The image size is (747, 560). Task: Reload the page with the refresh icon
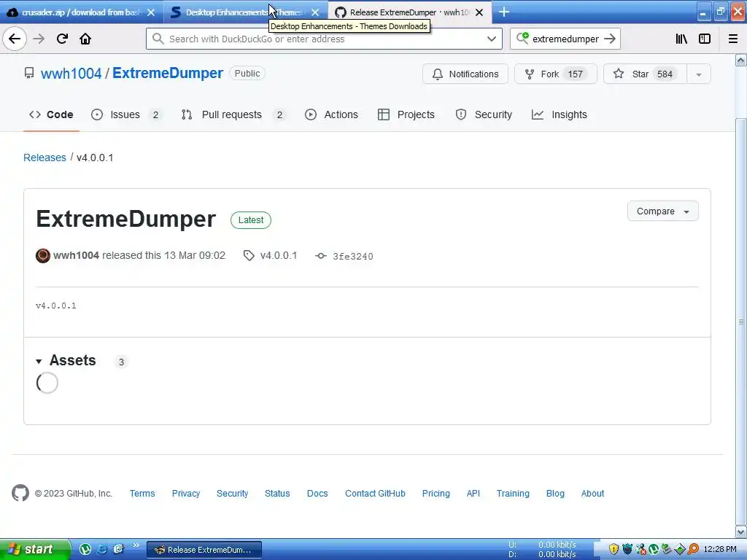tap(62, 39)
